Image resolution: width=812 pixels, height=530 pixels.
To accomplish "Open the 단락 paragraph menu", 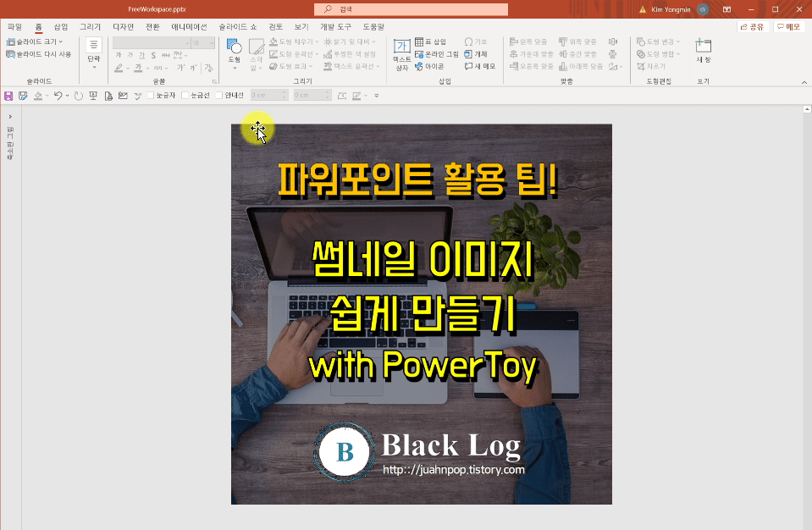I will click(94, 54).
